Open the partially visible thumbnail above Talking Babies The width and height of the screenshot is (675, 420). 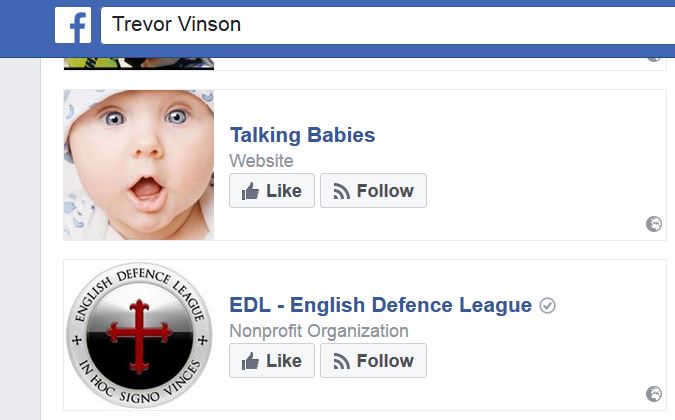pos(139,64)
